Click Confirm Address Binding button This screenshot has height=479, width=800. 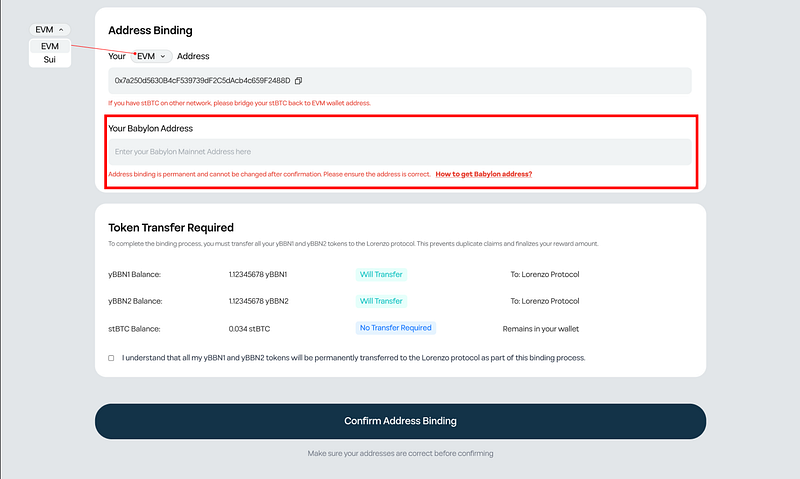pos(401,421)
